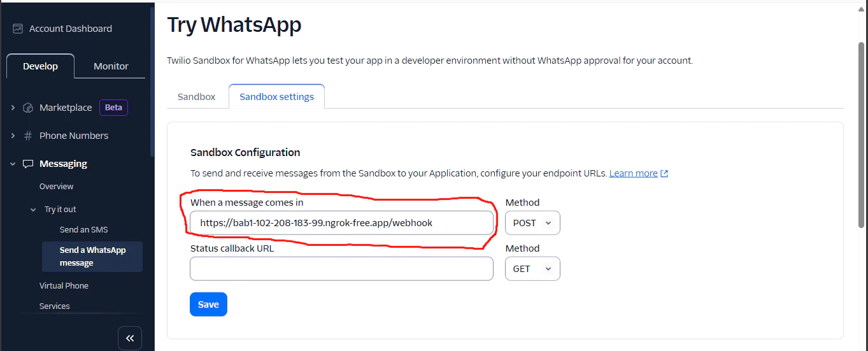The image size is (868, 351).
Task: Click the Marketplace sidebar item
Action: (x=66, y=108)
